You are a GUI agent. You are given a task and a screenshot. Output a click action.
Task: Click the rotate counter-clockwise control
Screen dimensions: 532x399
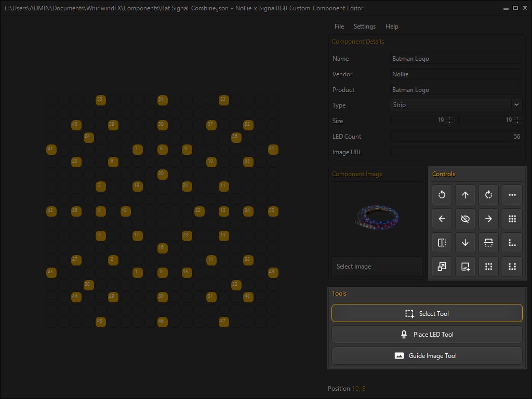442,195
